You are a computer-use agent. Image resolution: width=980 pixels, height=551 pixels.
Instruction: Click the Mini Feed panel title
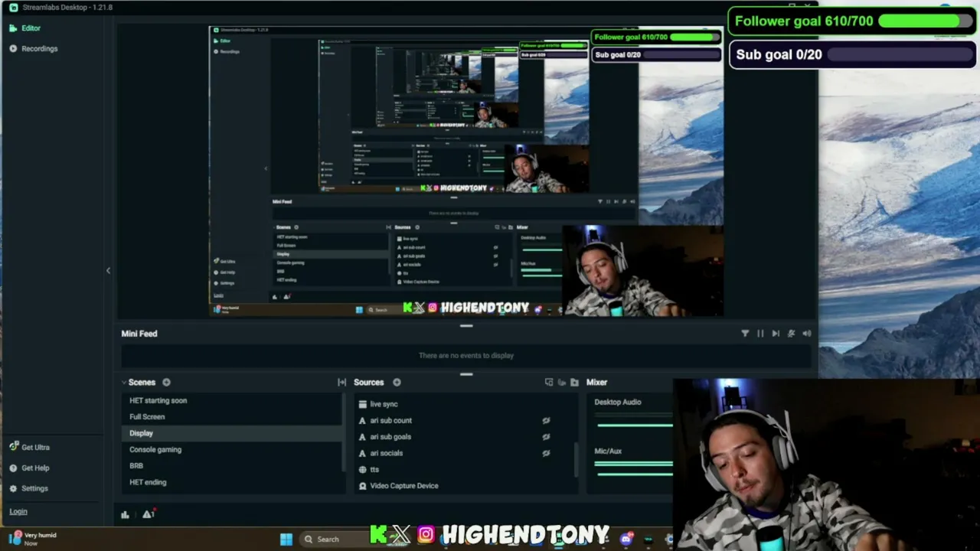point(139,334)
